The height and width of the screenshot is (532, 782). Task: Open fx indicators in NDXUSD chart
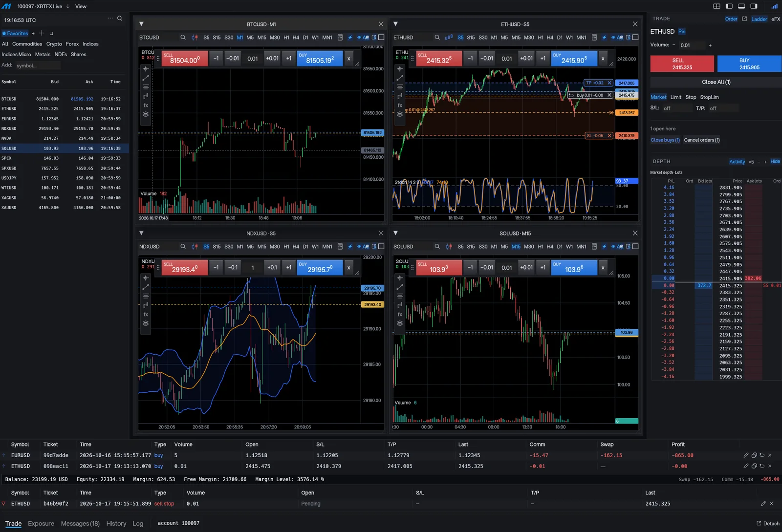pyautogui.click(x=146, y=314)
